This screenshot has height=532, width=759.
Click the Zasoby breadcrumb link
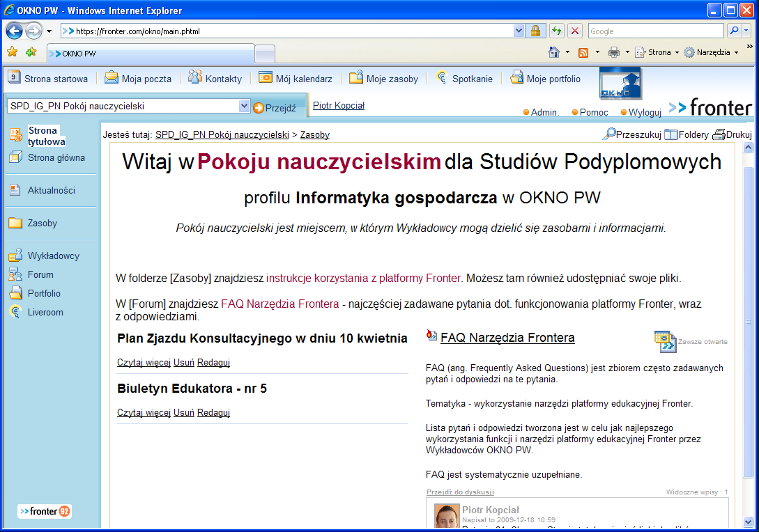pyautogui.click(x=314, y=135)
